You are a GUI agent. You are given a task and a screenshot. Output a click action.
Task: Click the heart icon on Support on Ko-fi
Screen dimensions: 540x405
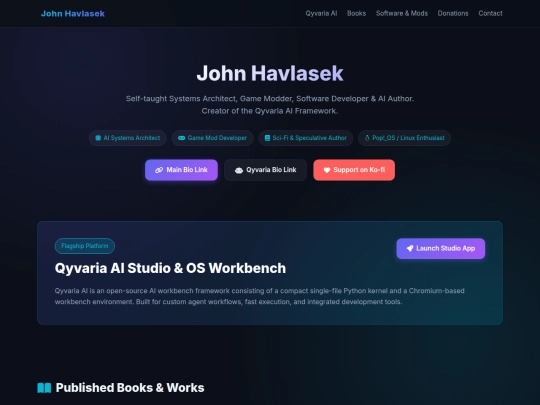click(x=327, y=170)
